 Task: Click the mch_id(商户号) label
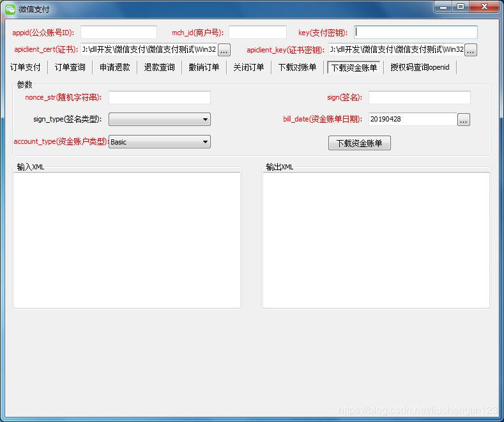pos(197,33)
